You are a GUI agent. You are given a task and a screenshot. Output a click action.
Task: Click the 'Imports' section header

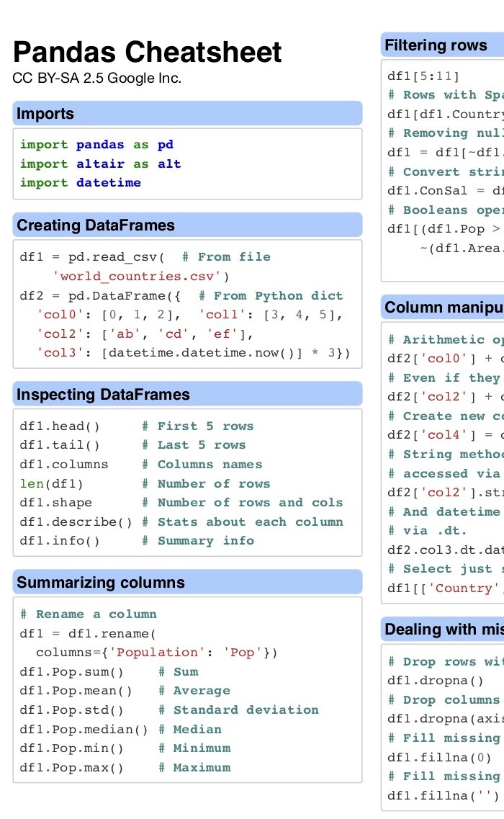(x=187, y=113)
